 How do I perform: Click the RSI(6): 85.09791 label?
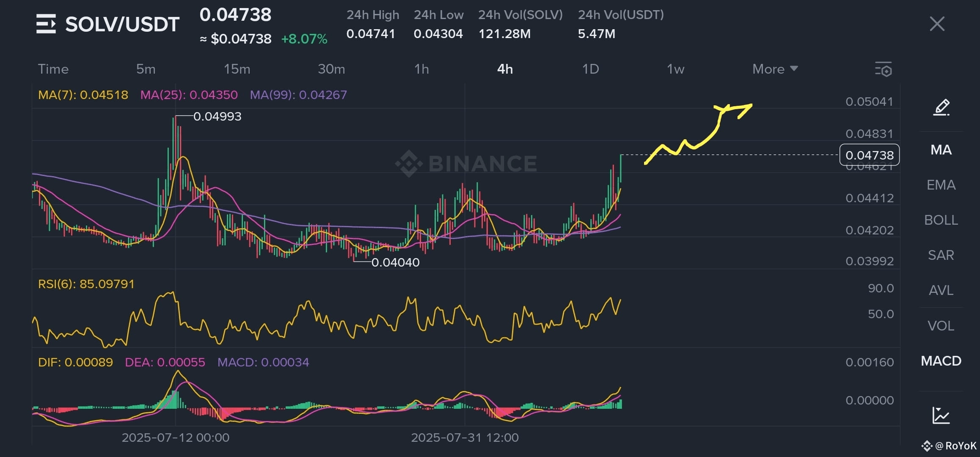(x=85, y=284)
